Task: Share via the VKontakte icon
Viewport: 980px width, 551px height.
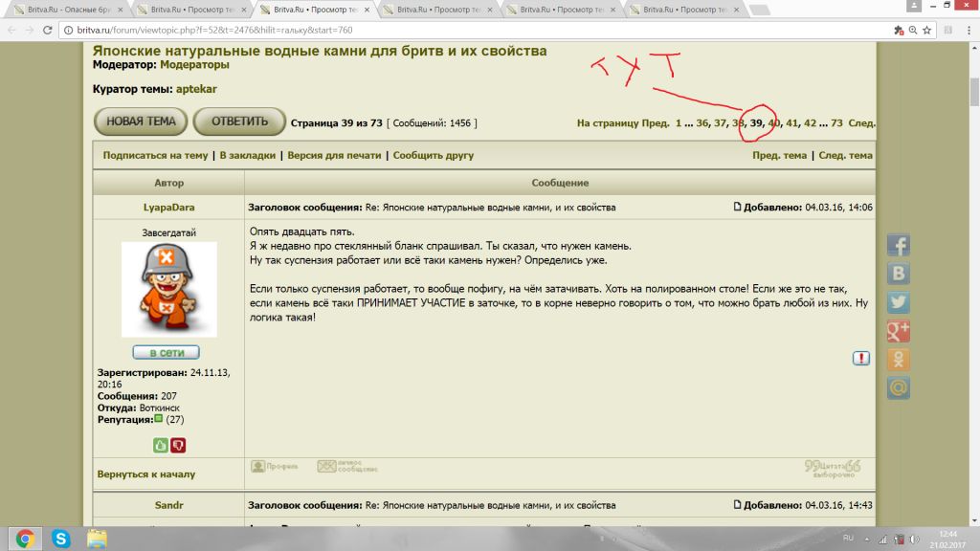Action: 899,274
